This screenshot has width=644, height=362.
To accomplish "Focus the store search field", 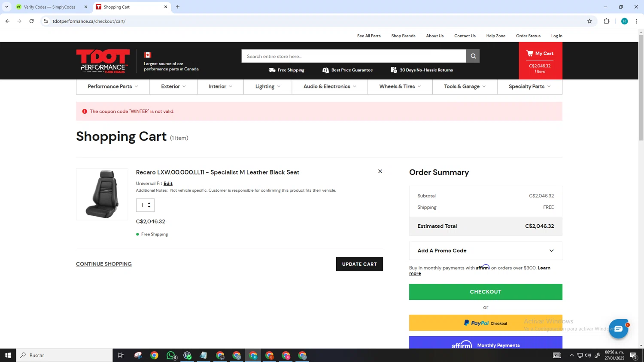I will click(x=354, y=56).
